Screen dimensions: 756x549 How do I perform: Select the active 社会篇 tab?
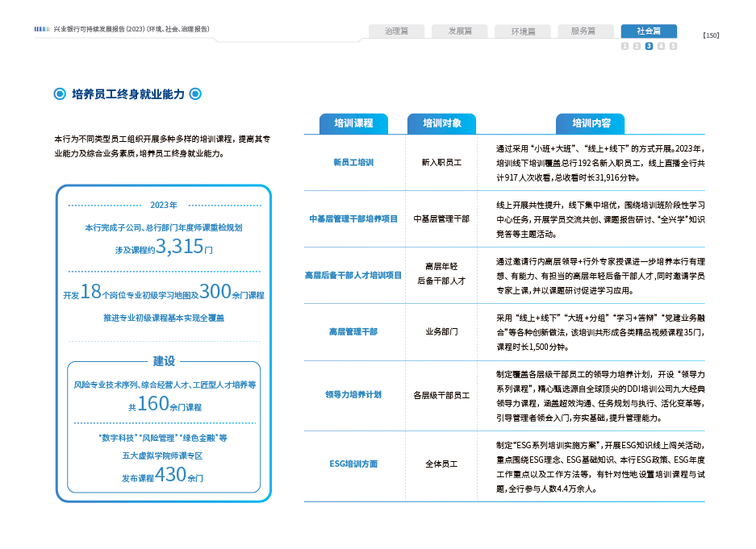(649, 31)
